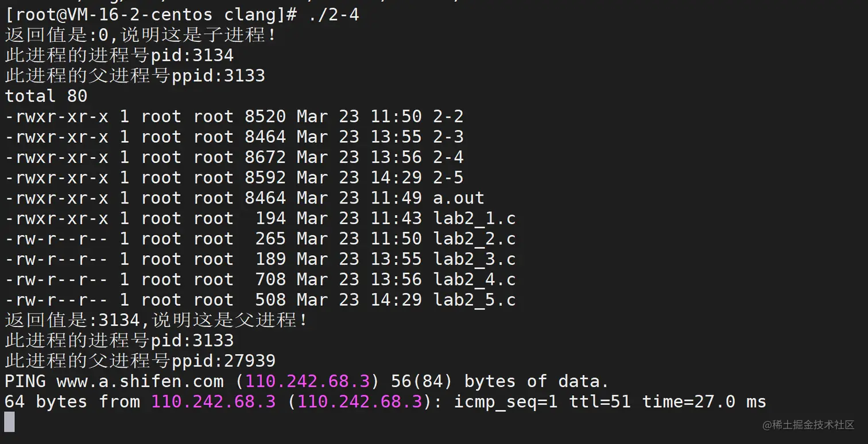Viewport: 868px width, 444px height.
Task: Click the pink IP address in PING line
Action: [308, 381]
